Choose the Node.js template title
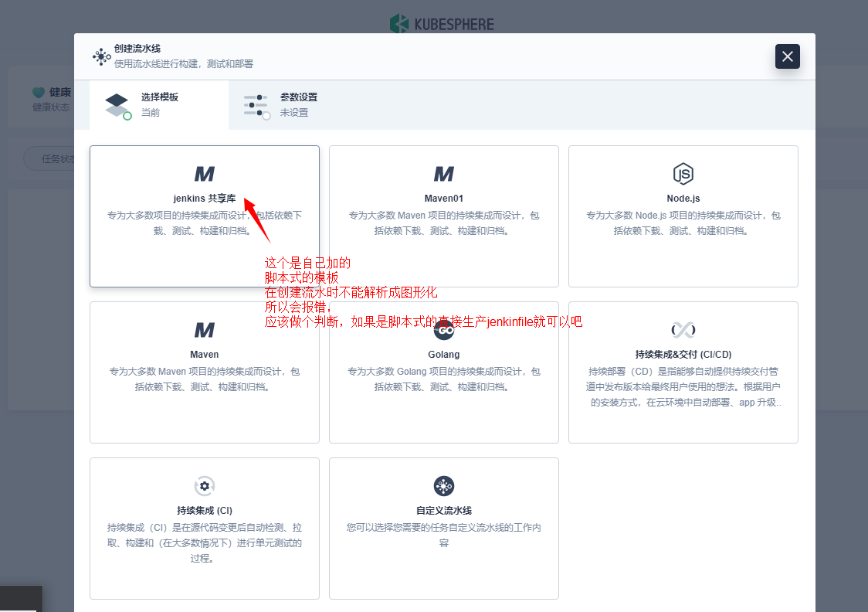This screenshot has height=612, width=868. click(x=683, y=199)
